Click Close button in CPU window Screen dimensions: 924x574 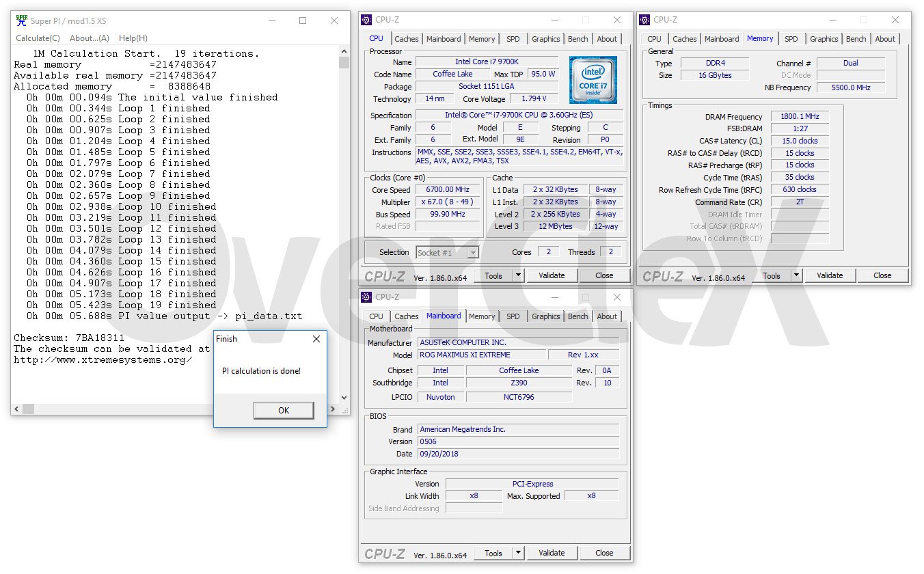pyautogui.click(x=604, y=276)
